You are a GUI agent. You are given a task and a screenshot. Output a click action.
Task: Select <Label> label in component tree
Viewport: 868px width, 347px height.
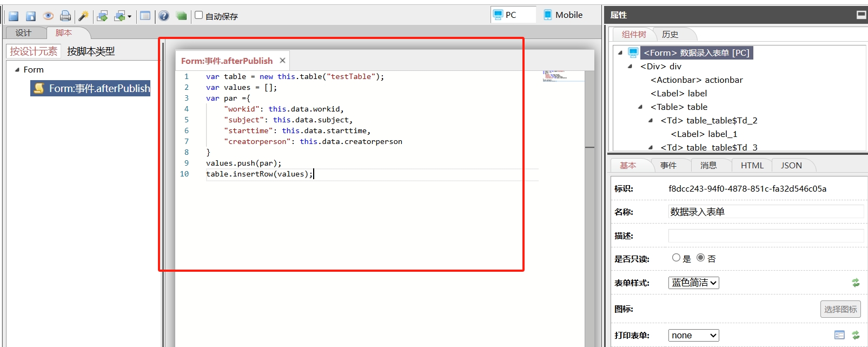pyautogui.click(x=679, y=93)
